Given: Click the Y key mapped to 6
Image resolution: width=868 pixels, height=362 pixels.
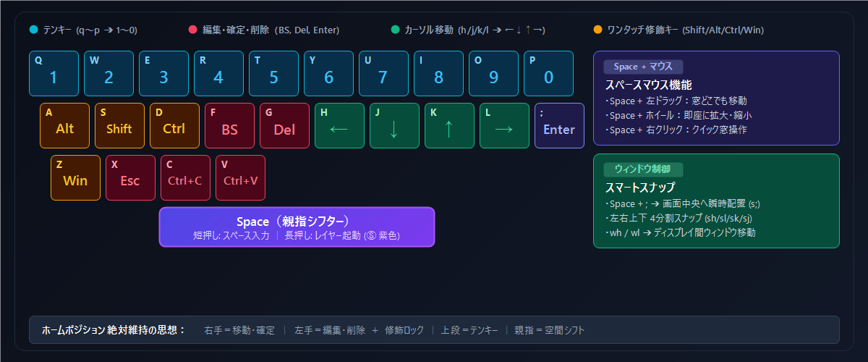Looking at the screenshot, I should click(328, 74).
